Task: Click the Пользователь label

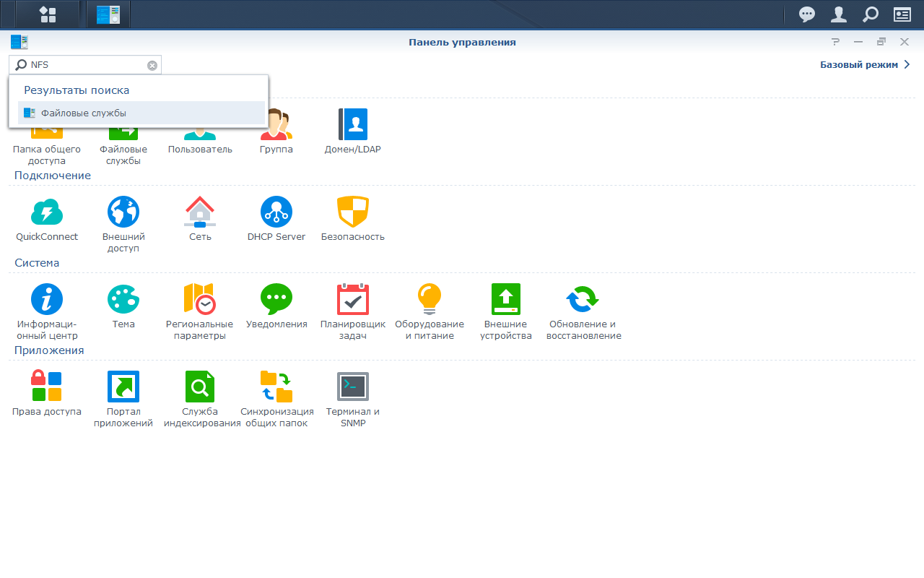Action: pyautogui.click(x=200, y=150)
